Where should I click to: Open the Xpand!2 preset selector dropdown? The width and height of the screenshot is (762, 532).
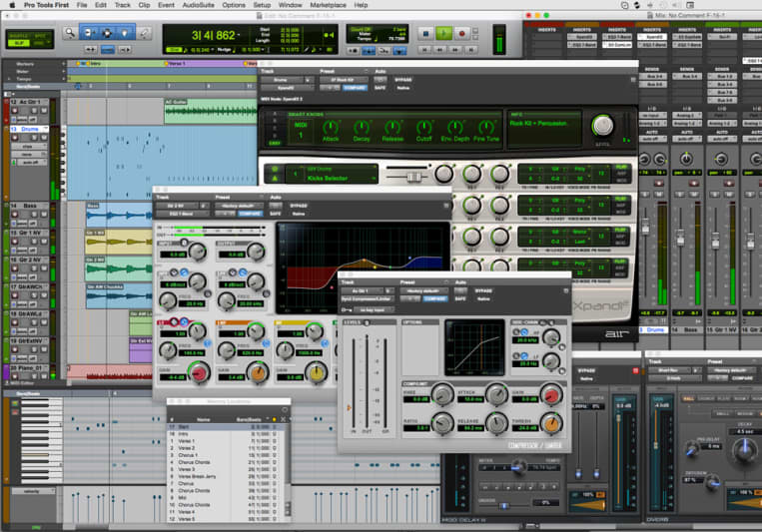pyautogui.click(x=343, y=80)
